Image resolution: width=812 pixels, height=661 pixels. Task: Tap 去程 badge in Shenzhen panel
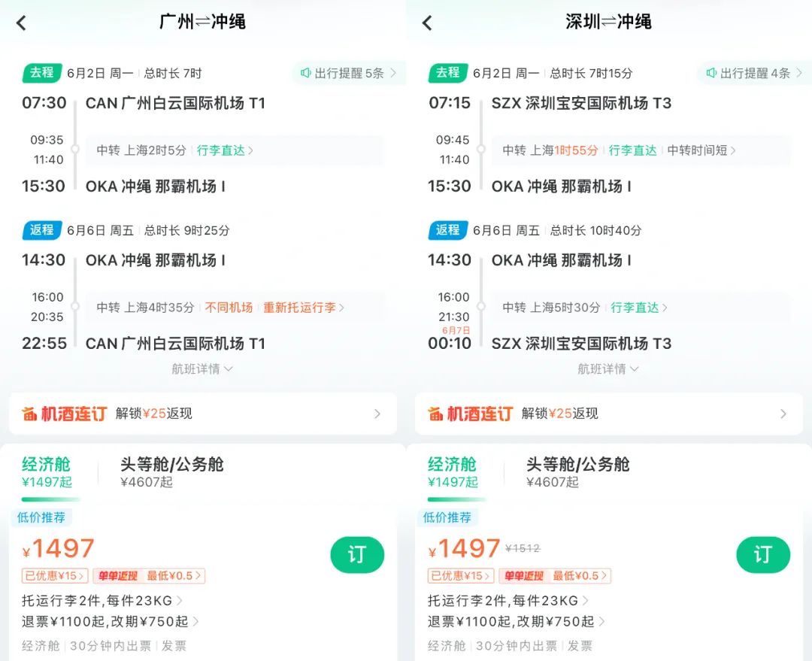tap(448, 72)
